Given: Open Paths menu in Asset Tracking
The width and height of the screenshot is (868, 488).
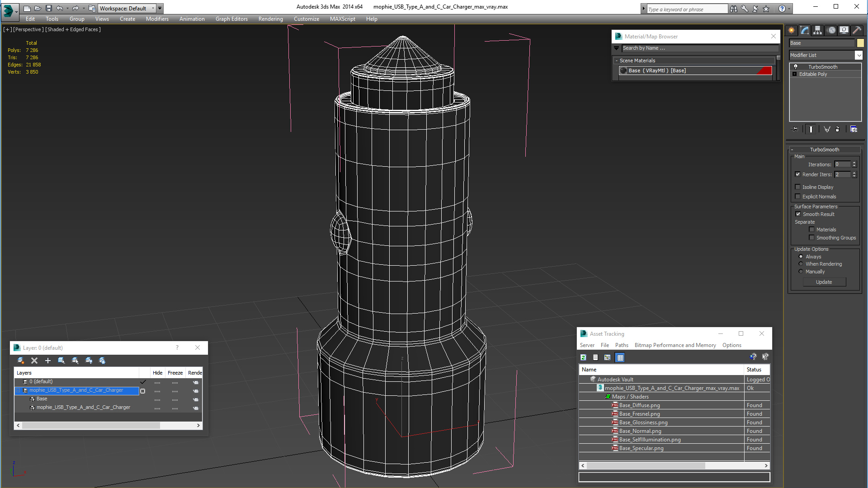Looking at the screenshot, I should pyautogui.click(x=622, y=345).
